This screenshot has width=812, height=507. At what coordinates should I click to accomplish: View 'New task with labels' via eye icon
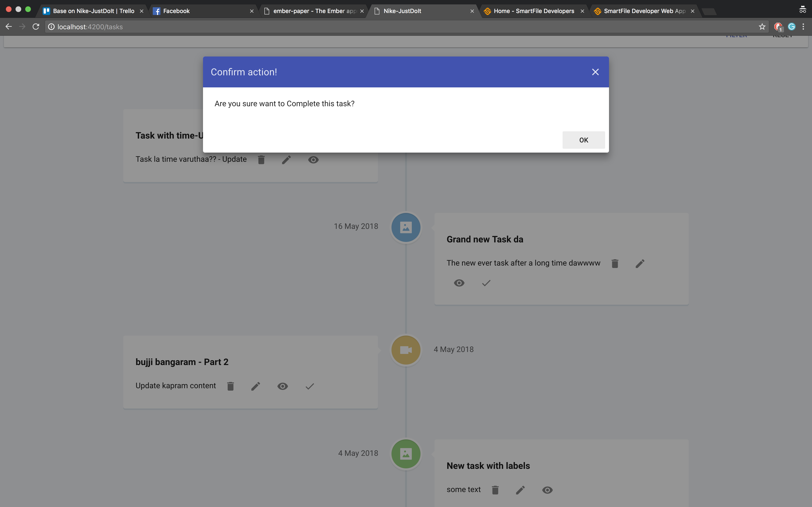pos(547,490)
